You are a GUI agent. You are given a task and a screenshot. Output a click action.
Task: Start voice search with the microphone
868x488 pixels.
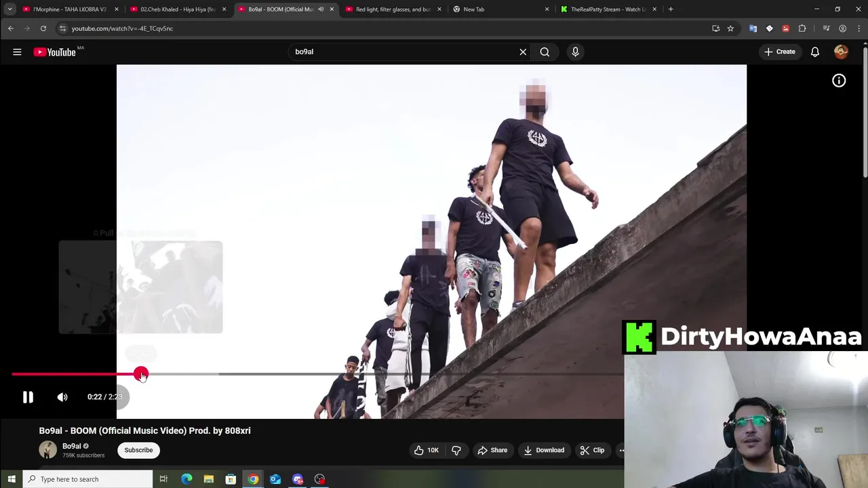[x=575, y=52]
